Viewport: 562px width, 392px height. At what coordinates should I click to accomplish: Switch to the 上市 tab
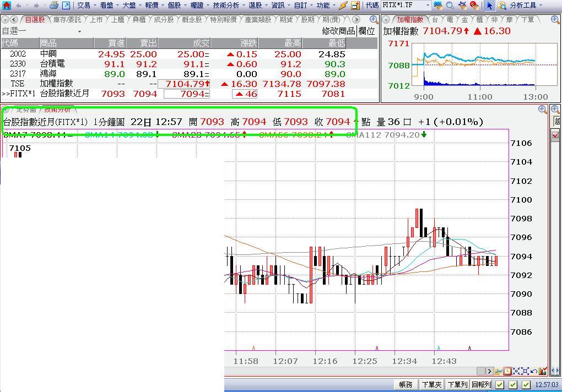click(96, 20)
